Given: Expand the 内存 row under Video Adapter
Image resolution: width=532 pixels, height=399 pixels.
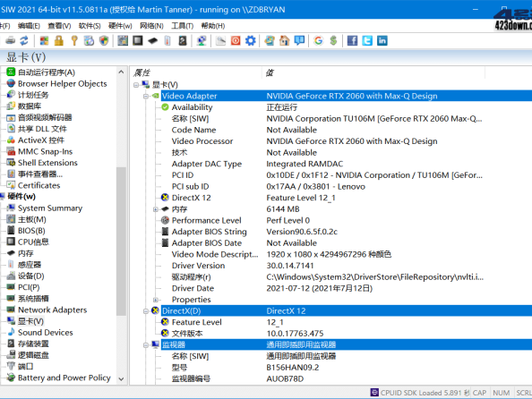Looking at the screenshot, I should click(x=156, y=209).
